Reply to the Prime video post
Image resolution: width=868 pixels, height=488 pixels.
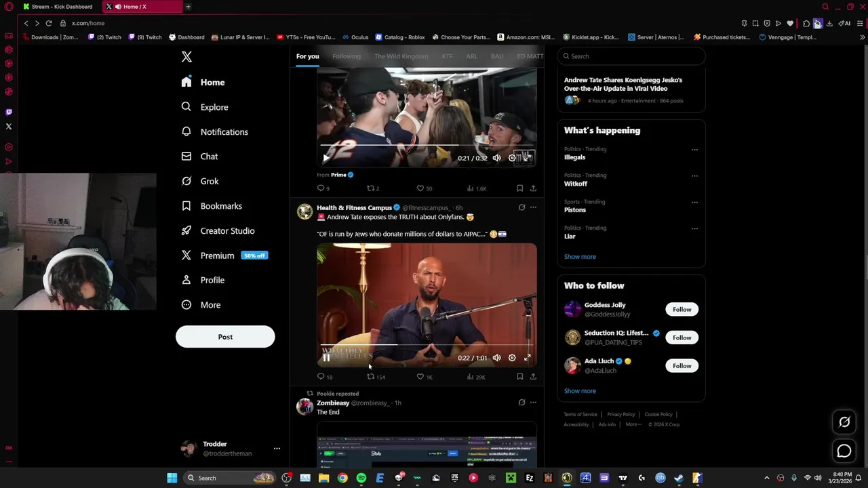tap(321, 188)
